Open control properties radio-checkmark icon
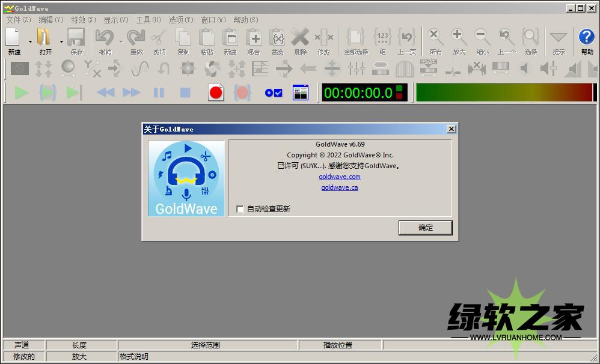This screenshot has height=364, width=600. 274,93
